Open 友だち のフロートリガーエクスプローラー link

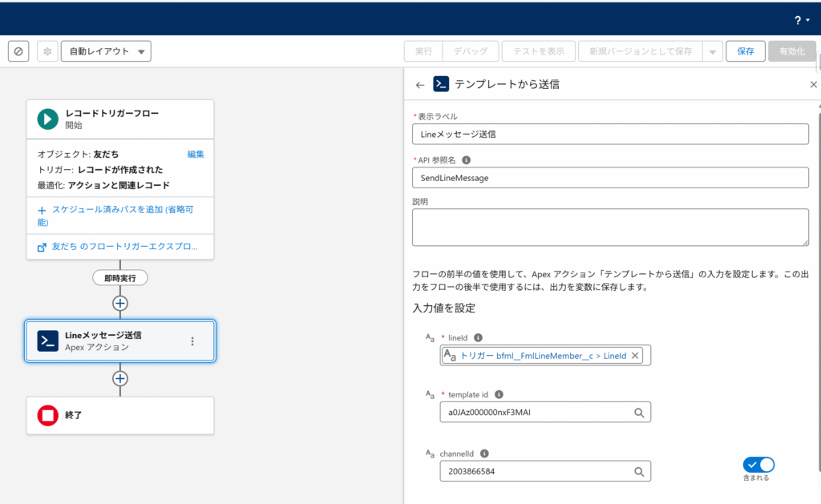[124, 248]
